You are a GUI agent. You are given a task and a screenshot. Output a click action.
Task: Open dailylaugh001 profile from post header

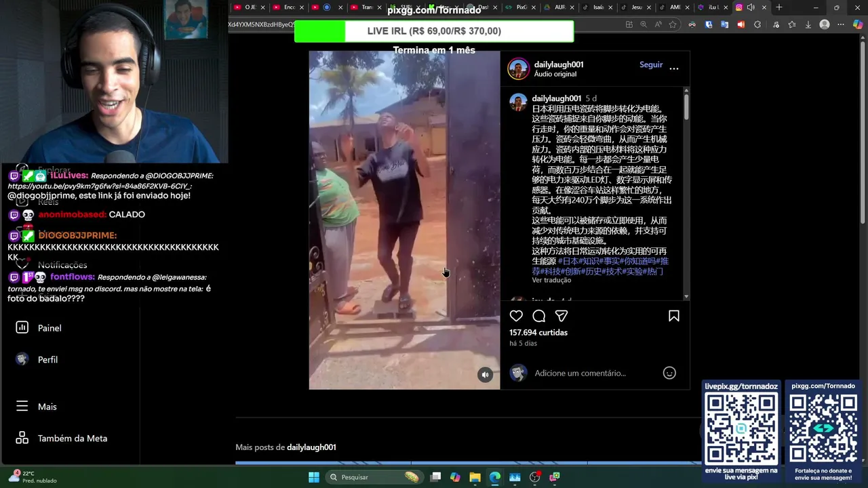(x=559, y=64)
